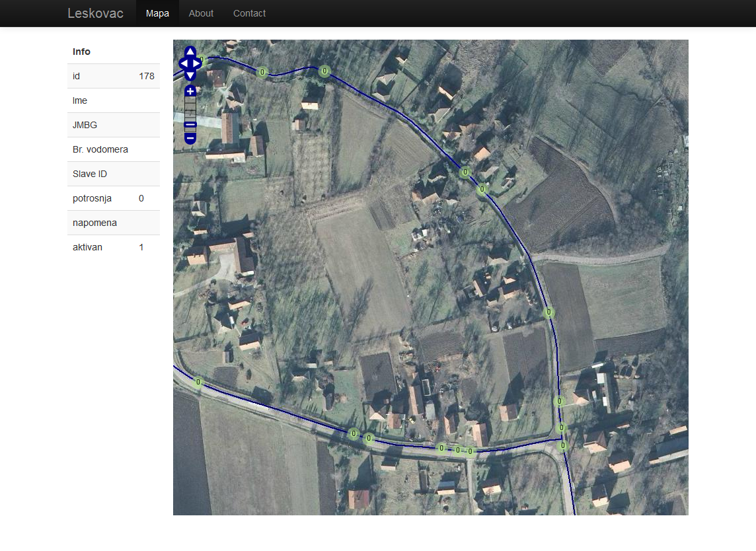The image size is (756, 551).
Task: Click the lone marker midway down the east road
Action: (x=548, y=312)
